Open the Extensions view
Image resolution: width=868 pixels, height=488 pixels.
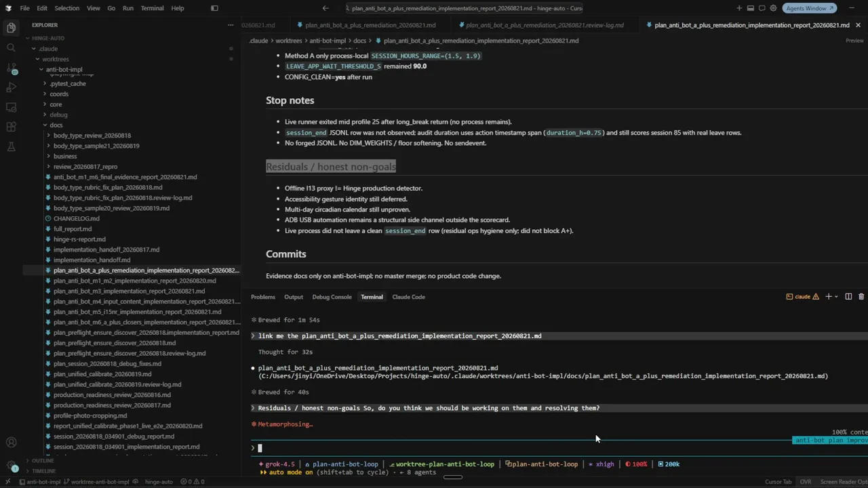point(11,127)
